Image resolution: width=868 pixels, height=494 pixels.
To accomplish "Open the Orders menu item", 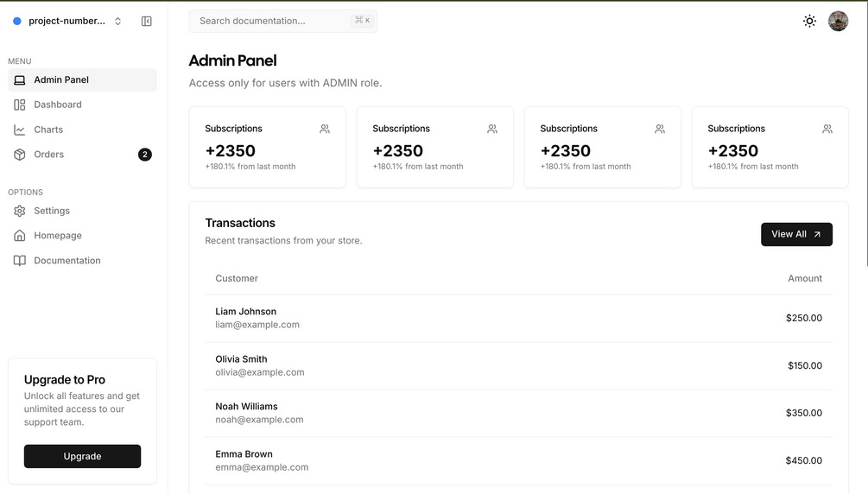I will click(49, 155).
